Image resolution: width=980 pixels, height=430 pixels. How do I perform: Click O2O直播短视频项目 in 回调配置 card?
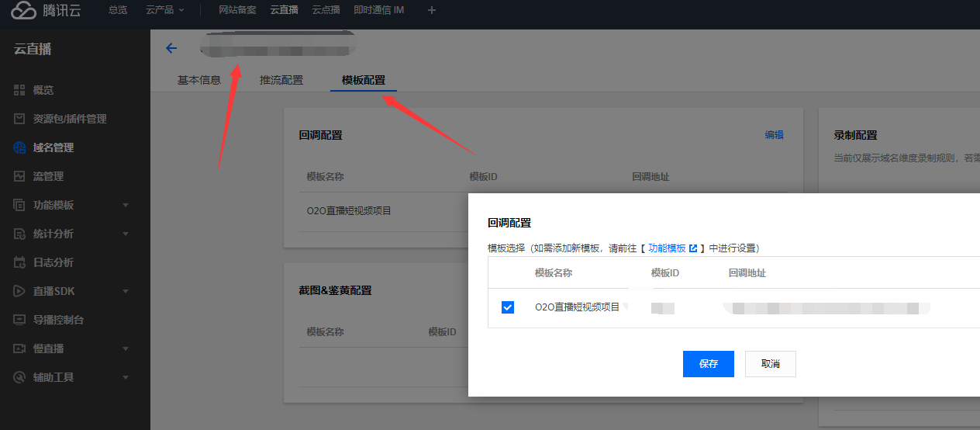(349, 210)
